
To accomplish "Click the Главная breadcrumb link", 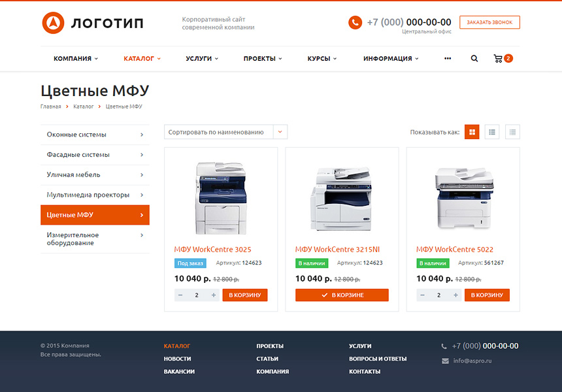I will (x=51, y=106).
